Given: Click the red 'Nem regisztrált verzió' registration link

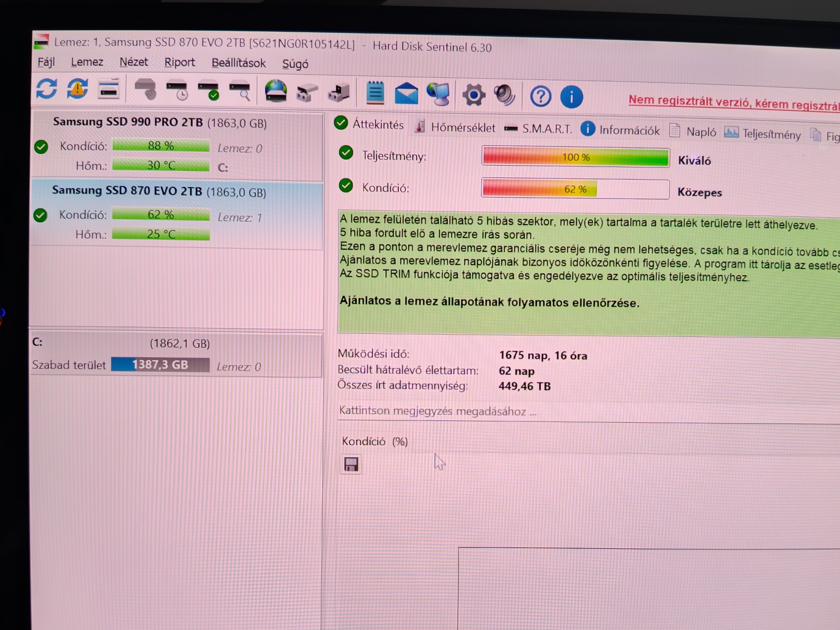Looking at the screenshot, I should [x=734, y=103].
